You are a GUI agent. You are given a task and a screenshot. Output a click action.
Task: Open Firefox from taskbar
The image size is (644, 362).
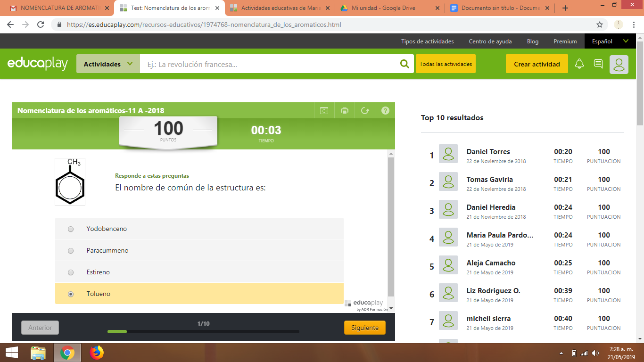coord(97,353)
